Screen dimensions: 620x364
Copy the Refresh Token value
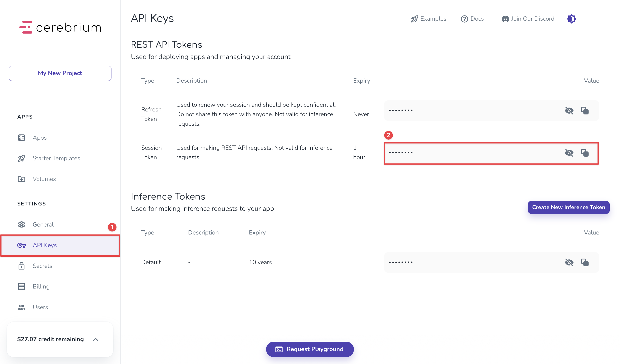584,110
